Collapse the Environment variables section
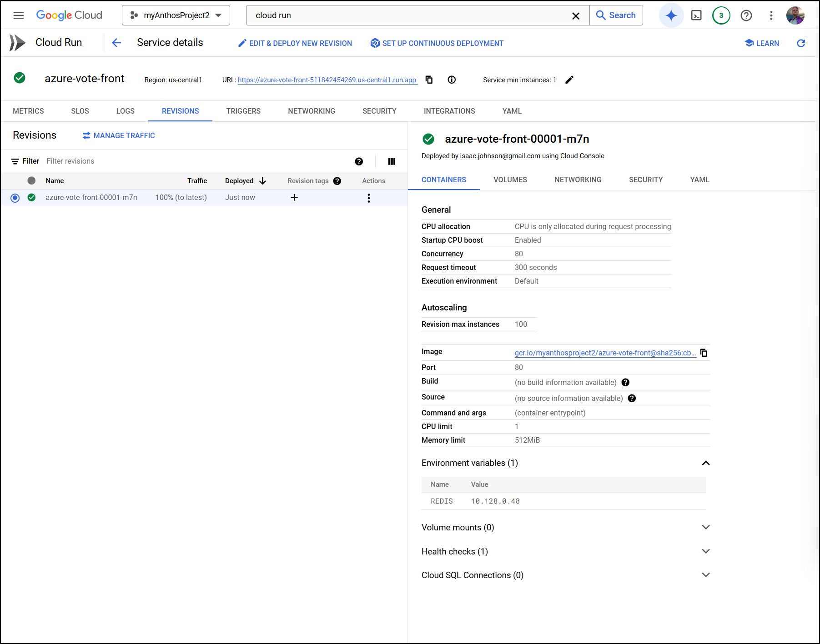The height and width of the screenshot is (644, 820). point(706,463)
